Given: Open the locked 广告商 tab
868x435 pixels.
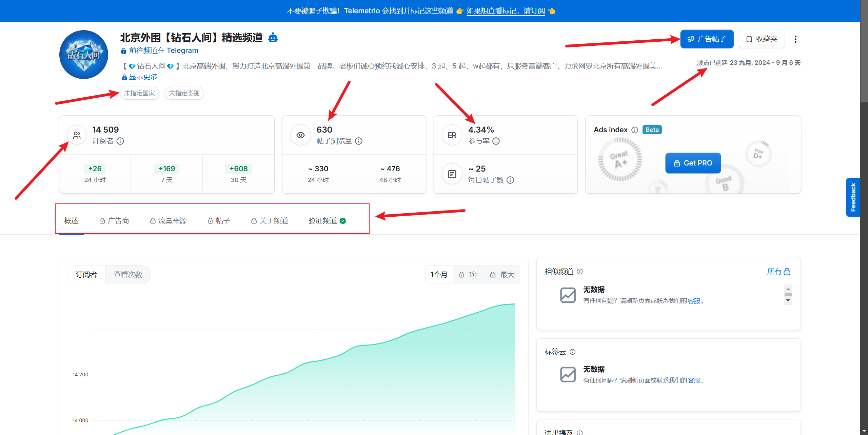Looking at the screenshot, I should click(114, 221).
